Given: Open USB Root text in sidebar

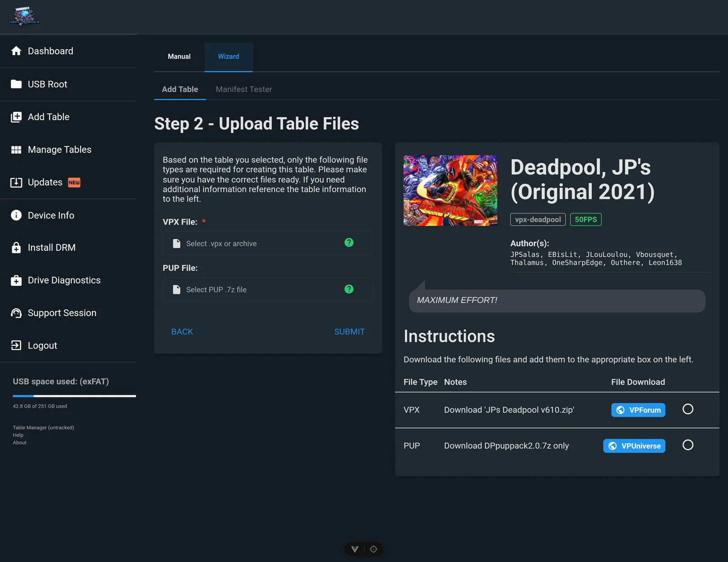Looking at the screenshot, I should (x=47, y=84).
